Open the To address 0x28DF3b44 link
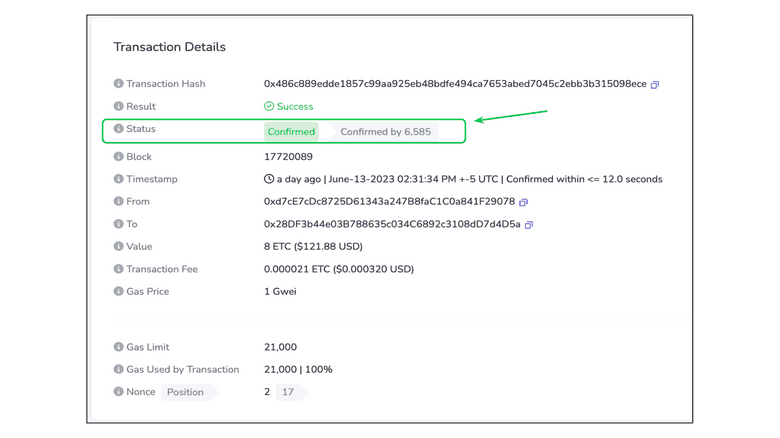This screenshot has height=438, width=780. [392, 225]
